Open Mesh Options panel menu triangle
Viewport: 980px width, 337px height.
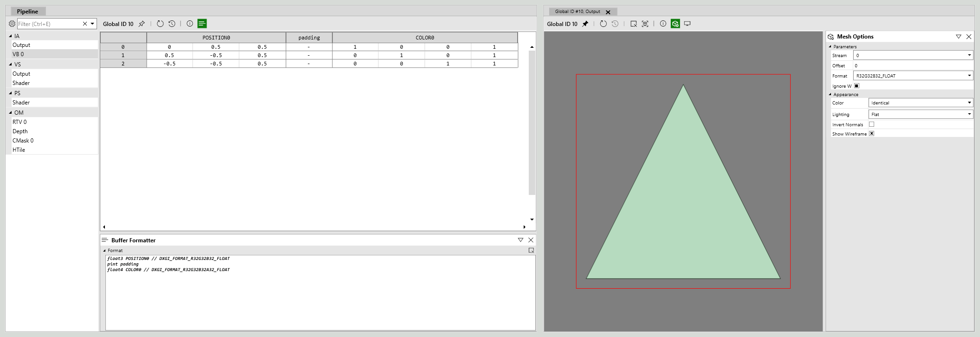tap(958, 37)
